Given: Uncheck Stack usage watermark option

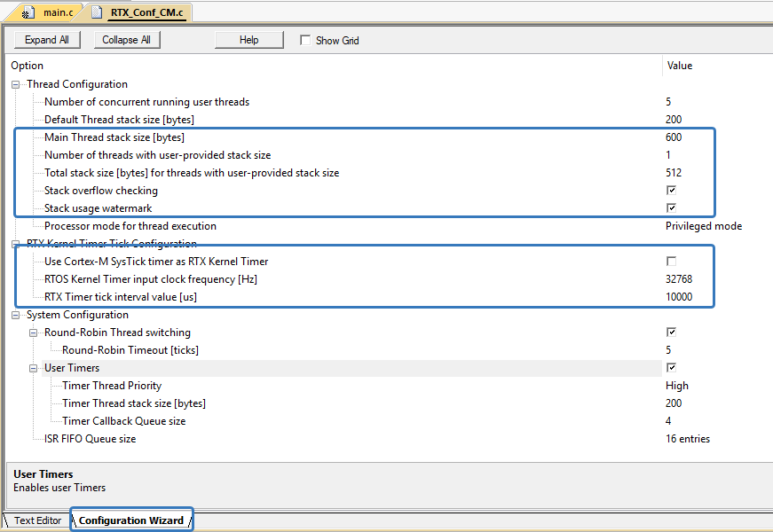Looking at the screenshot, I should (x=671, y=208).
